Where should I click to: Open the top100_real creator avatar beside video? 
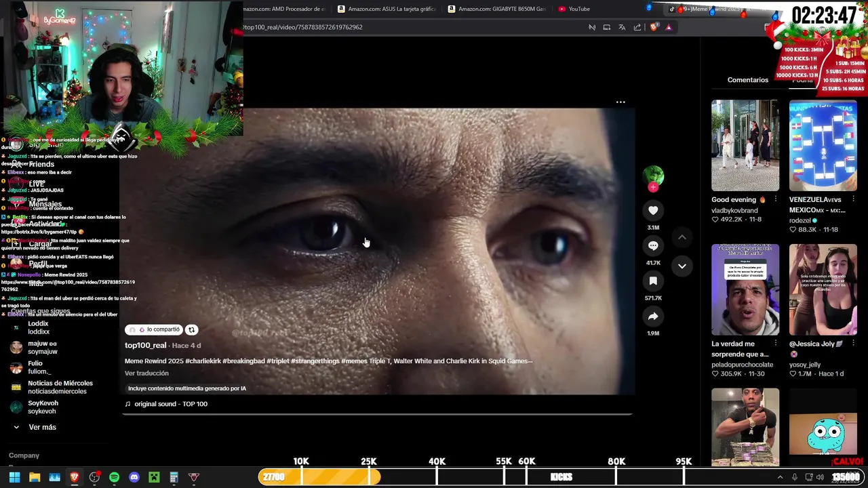[653, 176]
